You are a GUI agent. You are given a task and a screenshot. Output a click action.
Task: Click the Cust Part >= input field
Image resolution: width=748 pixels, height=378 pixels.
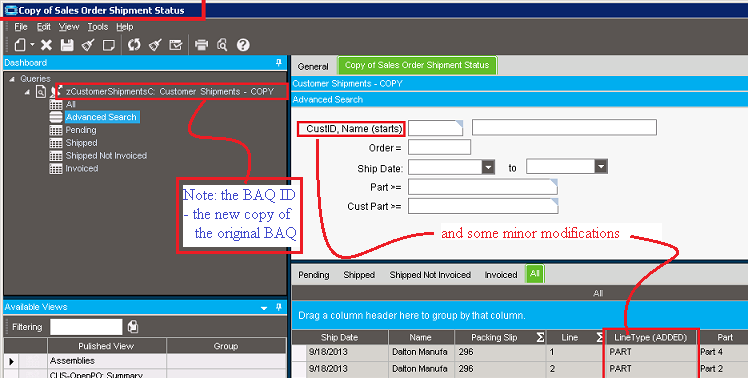click(x=483, y=206)
